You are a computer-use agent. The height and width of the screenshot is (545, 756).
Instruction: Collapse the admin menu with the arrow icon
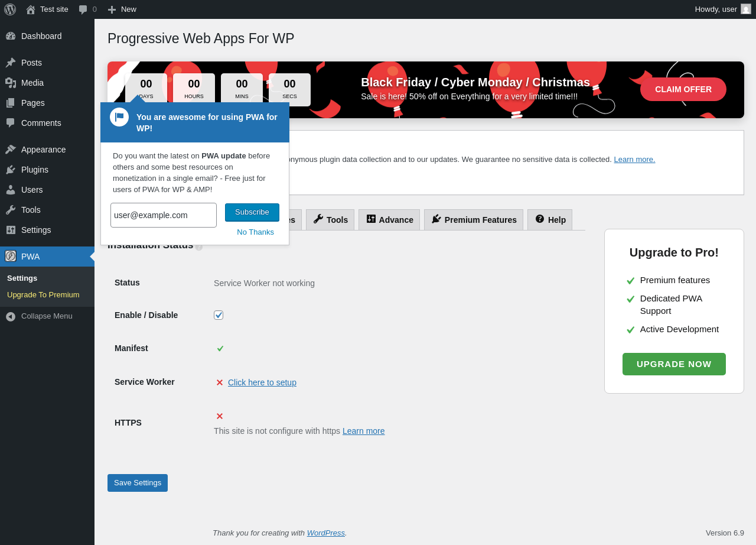11,316
